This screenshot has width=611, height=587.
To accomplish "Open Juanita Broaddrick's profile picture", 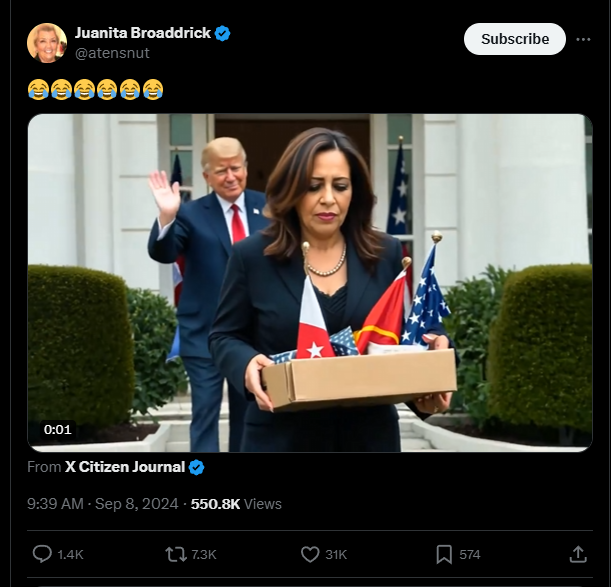I will pos(47,43).
